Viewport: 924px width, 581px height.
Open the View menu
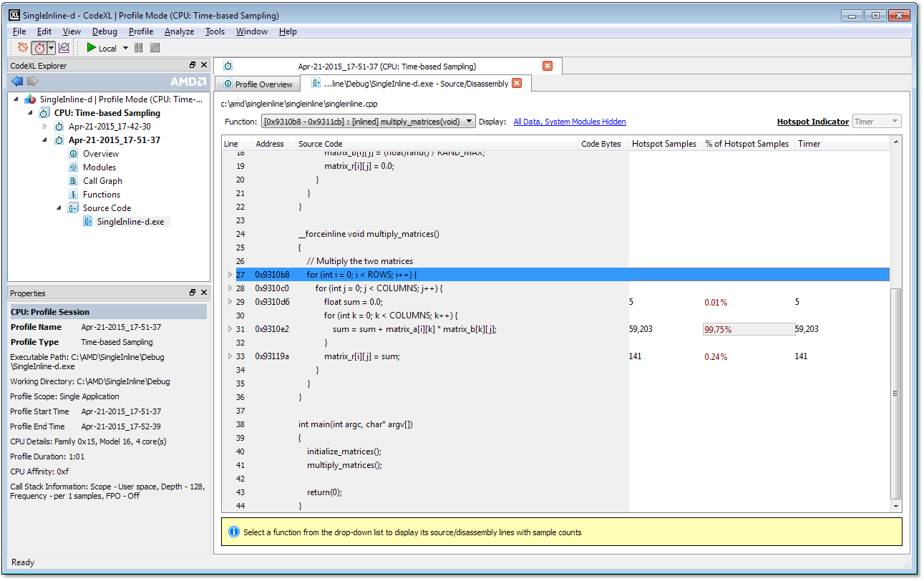click(x=72, y=31)
